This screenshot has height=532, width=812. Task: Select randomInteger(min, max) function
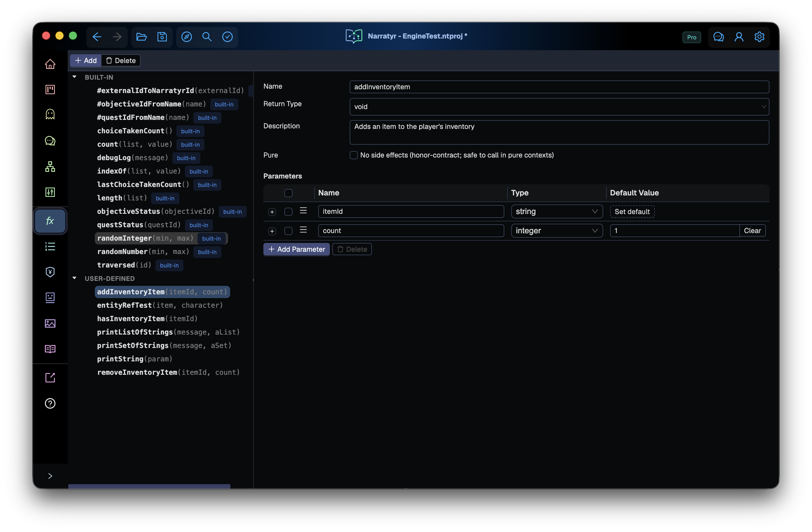161,238
